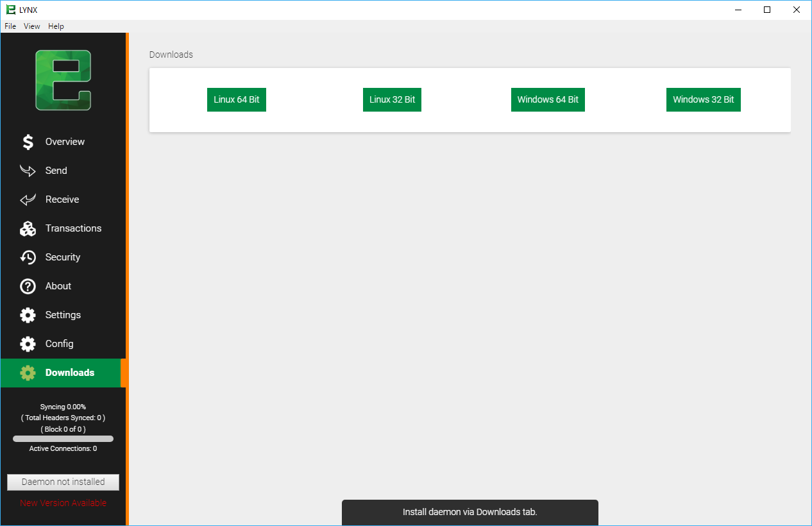Go to the Overview page label
Screen dimensions: 812x526
65,142
